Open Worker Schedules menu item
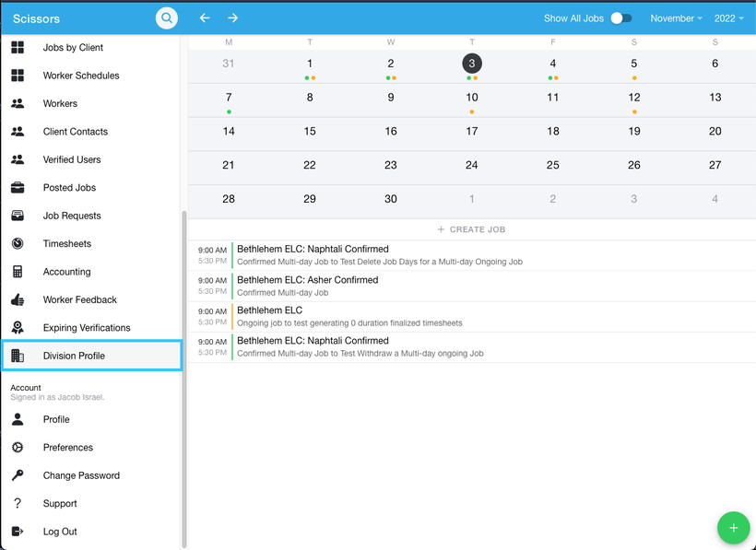756x550 pixels. coord(91,76)
